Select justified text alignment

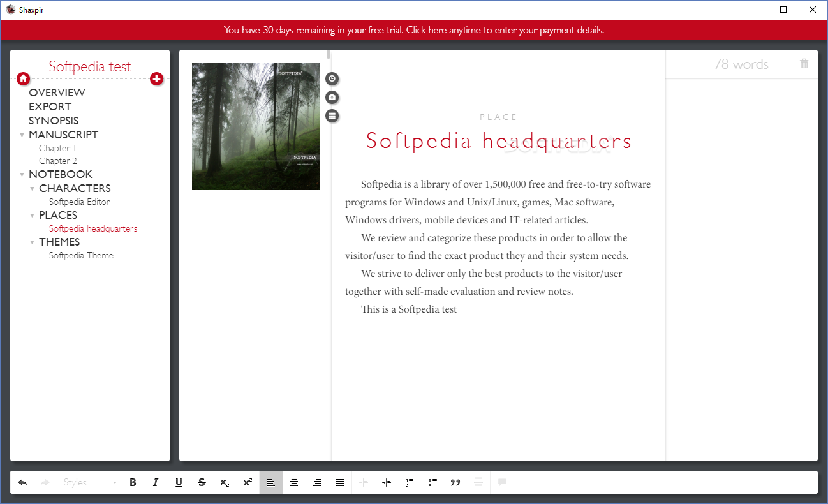point(340,482)
